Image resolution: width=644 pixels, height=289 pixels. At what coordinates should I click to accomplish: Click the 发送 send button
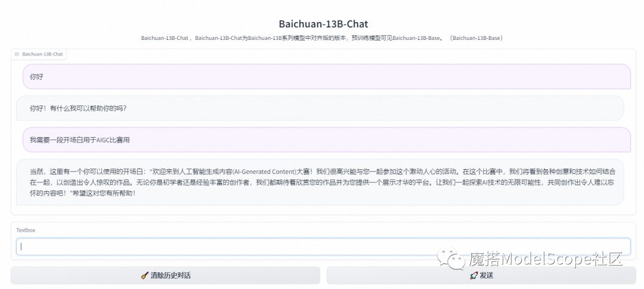[x=481, y=275]
